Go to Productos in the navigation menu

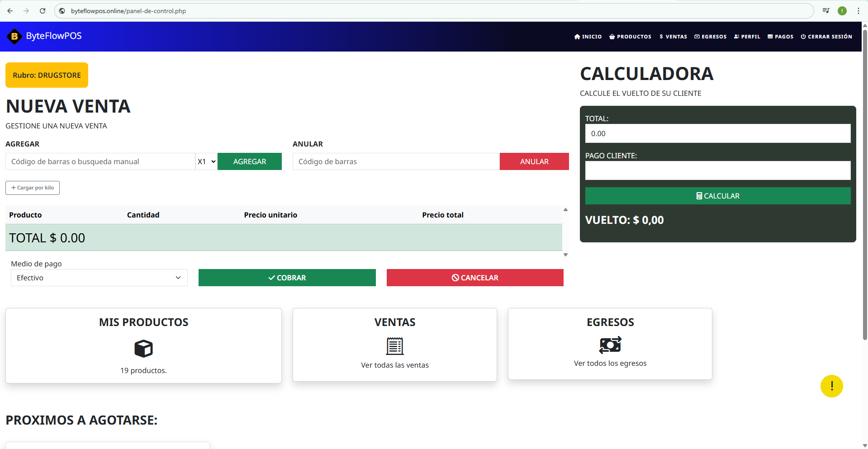click(630, 37)
